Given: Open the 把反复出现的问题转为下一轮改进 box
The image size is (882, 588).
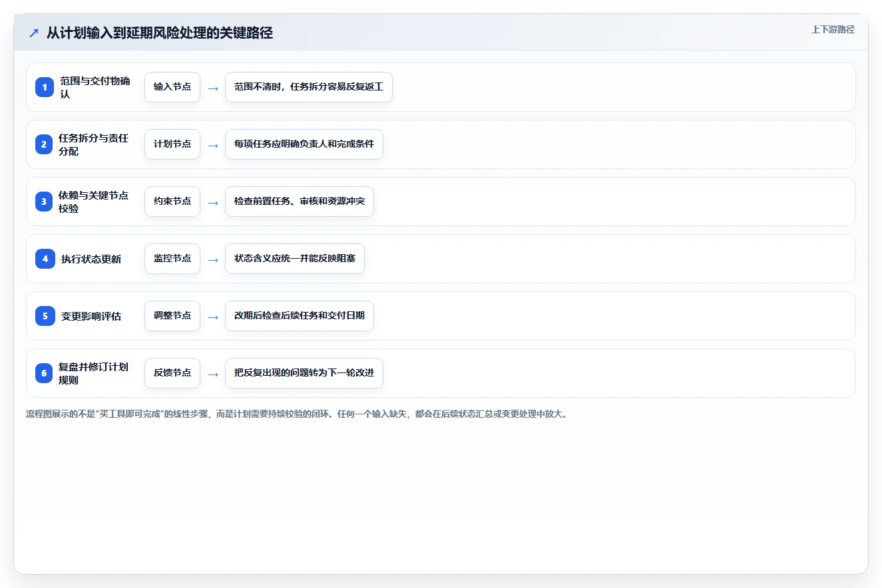Looking at the screenshot, I should [x=304, y=373].
